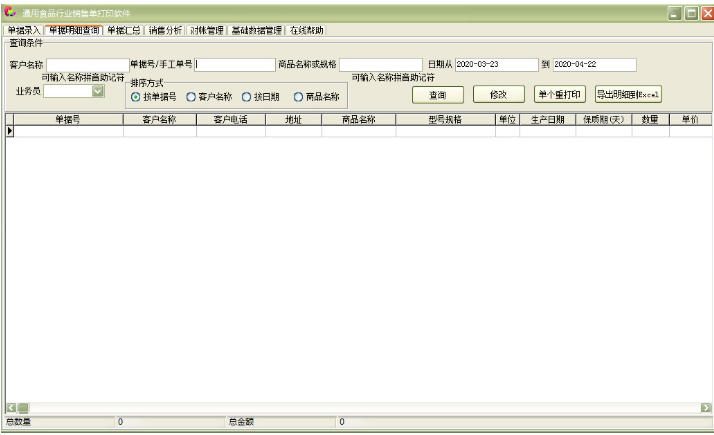Open the 销售分析 tab
Image resolution: width=714 pixels, height=435 pixels.
[165, 31]
